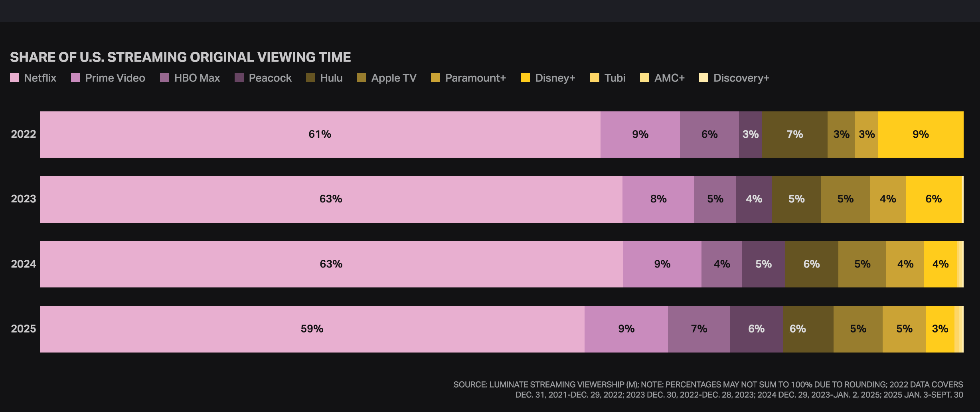The image size is (980, 412).
Task: Click the 7% HBO Max segment in 2025
Action: tap(699, 329)
